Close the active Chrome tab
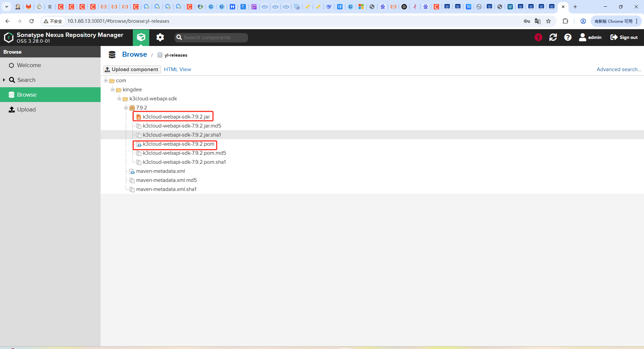Viewport: 644px width, 349px height. [563, 7]
